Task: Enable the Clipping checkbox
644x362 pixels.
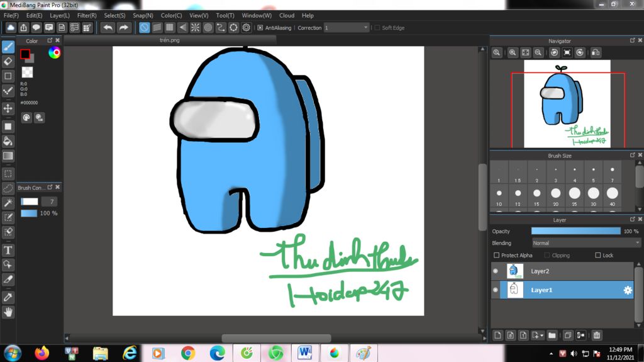Action: (547, 255)
